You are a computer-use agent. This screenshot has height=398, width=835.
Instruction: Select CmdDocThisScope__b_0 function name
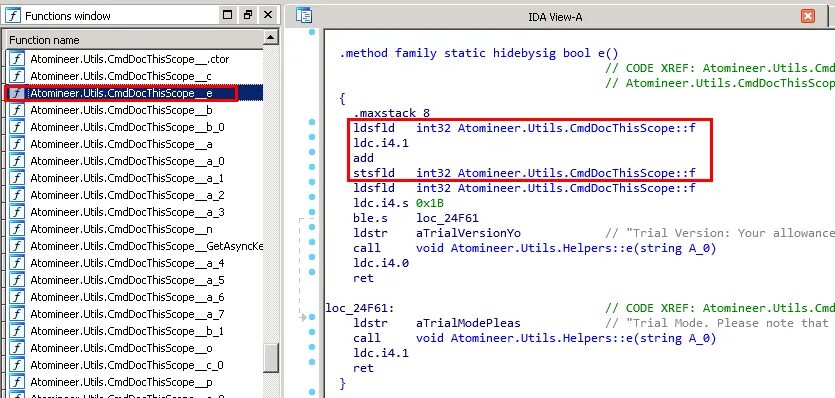coord(127,127)
